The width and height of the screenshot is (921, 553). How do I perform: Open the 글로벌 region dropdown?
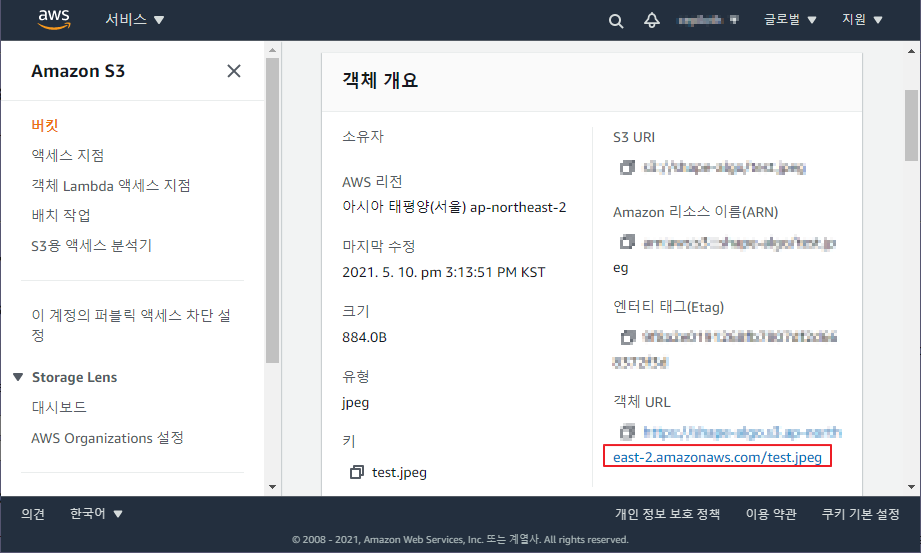tap(789, 19)
